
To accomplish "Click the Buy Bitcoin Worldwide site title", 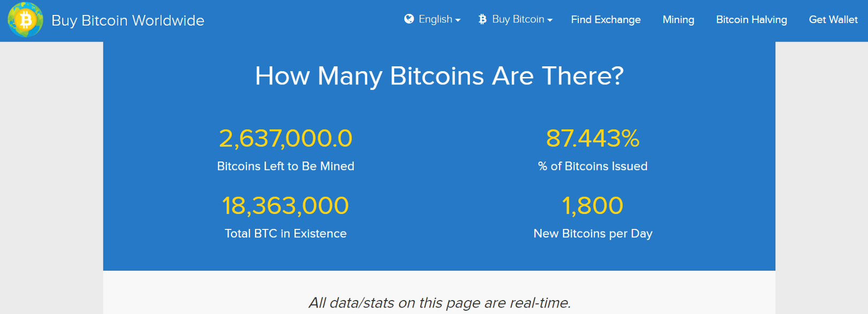I will tap(128, 20).
